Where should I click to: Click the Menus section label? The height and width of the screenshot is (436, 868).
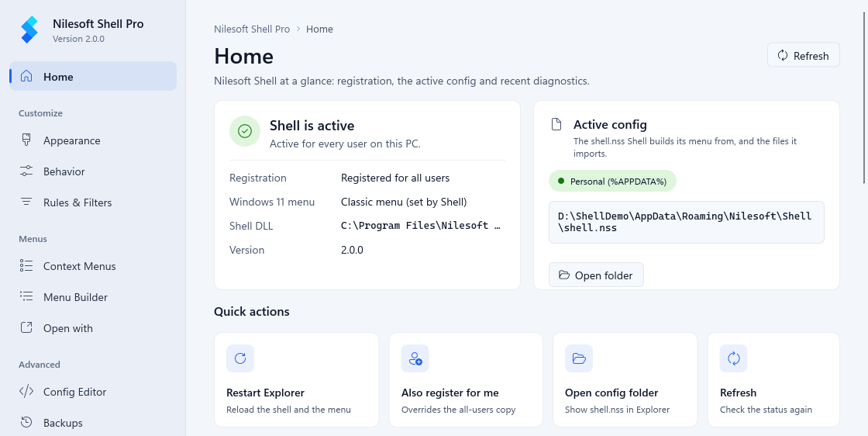point(33,239)
